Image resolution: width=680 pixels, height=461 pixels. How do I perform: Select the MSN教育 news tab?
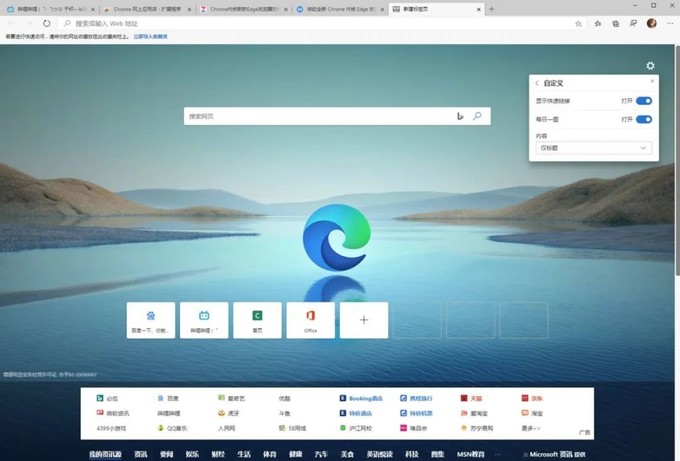[471, 454]
